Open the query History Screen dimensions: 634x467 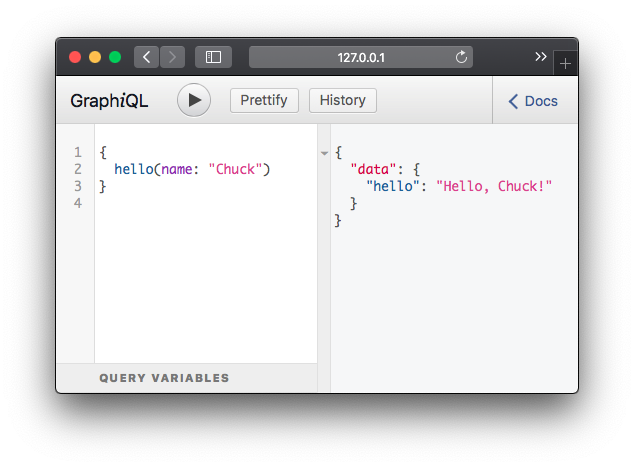click(x=342, y=100)
